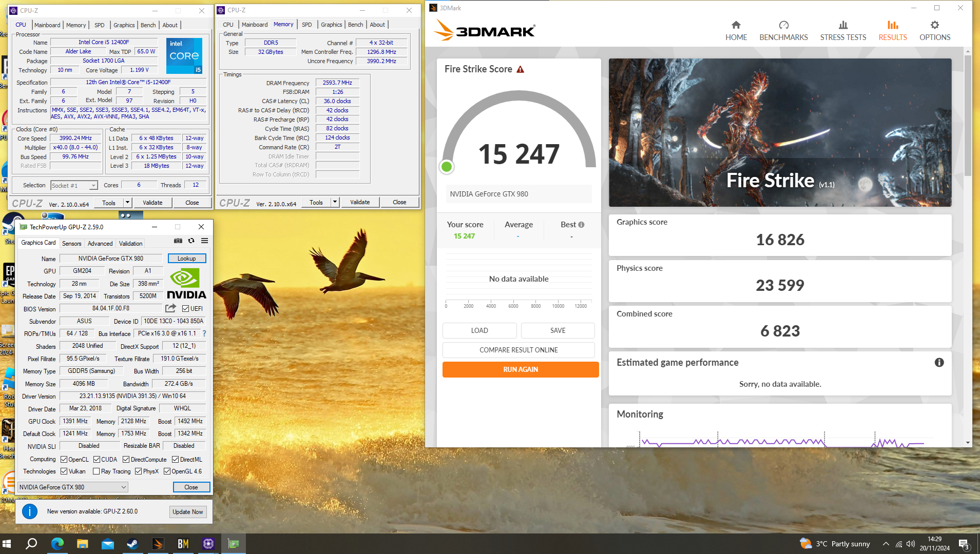Viewport: 980px width, 554px height.
Task: Click Update Now for GPU-Z
Action: (188, 512)
